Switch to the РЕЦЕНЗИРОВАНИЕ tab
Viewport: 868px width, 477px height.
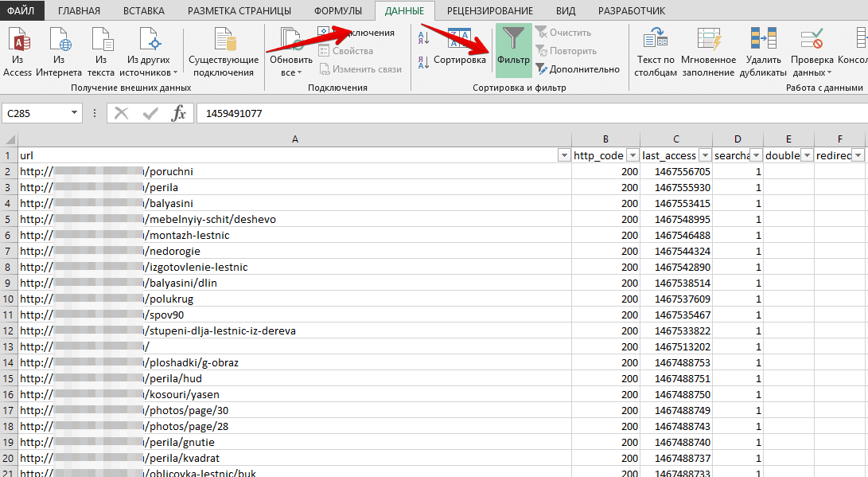(x=490, y=10)
